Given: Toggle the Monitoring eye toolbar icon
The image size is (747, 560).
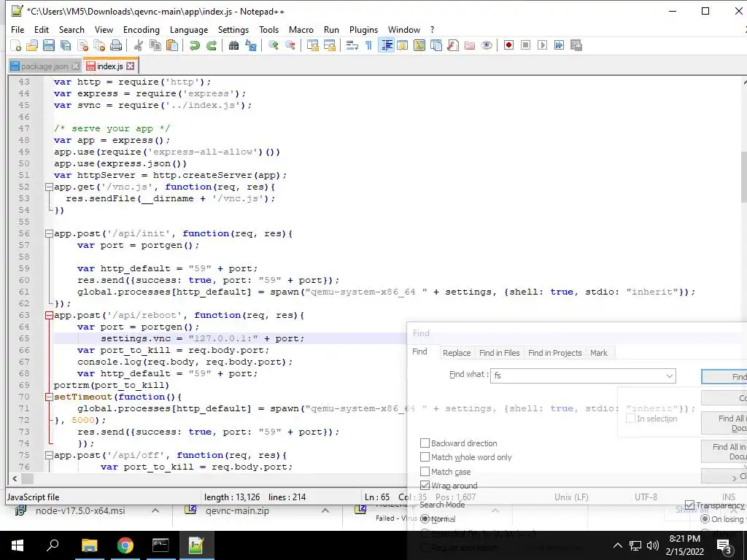Looking at the screenshot, I should pos(487,46).
